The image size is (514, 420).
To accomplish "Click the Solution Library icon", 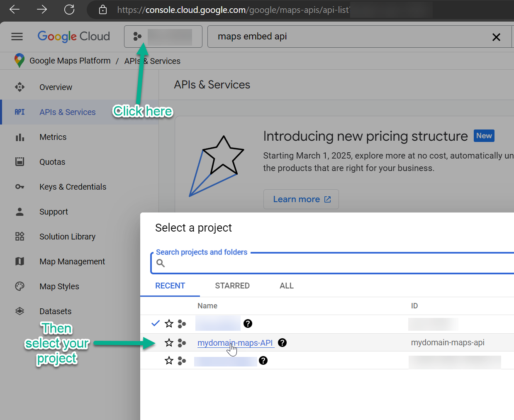I will click(19, 236).
